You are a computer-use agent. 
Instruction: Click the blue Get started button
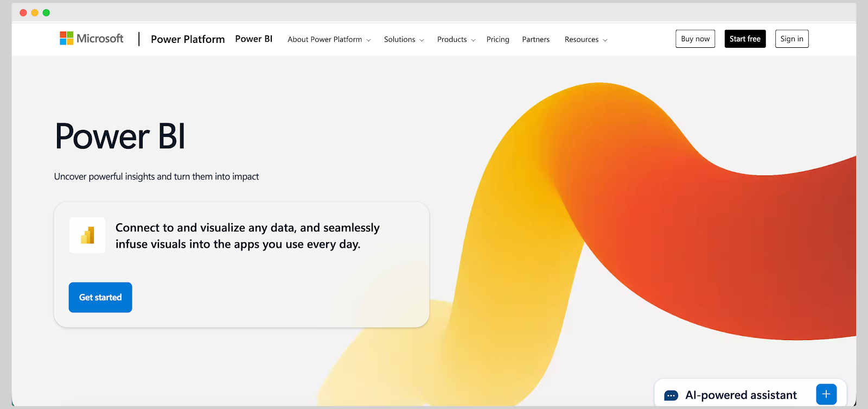click(100, 297)
